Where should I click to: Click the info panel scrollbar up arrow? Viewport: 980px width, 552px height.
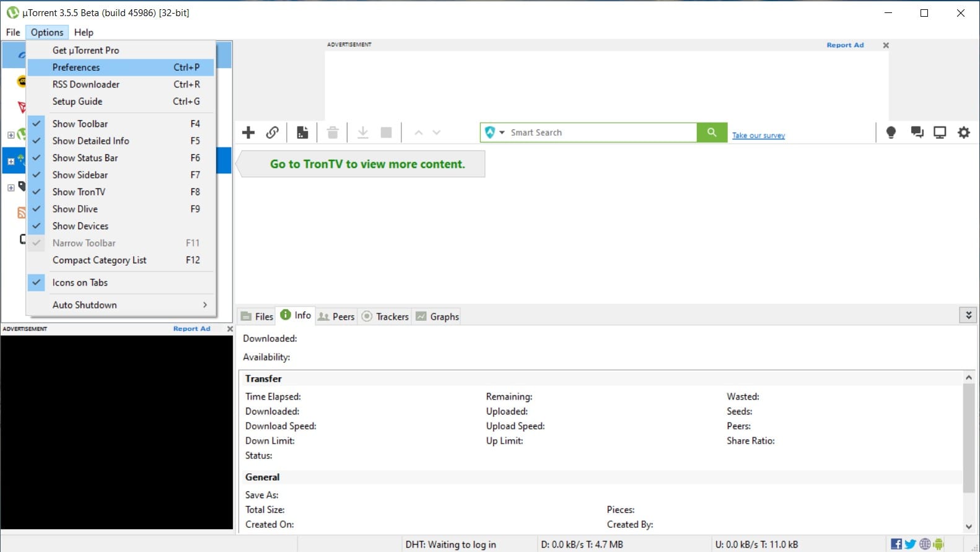969,377
